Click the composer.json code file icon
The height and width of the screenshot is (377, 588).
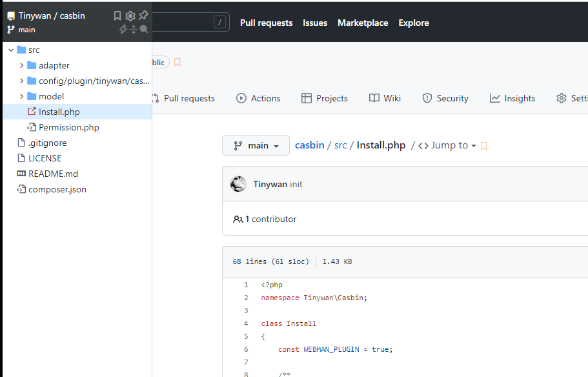pos(21,189)
